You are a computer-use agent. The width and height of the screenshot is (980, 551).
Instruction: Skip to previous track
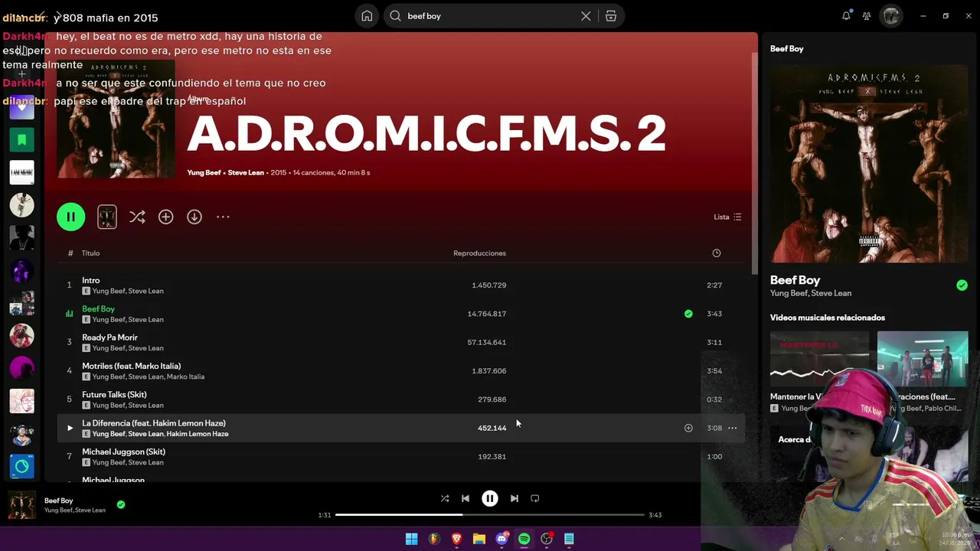click(x=465, y=498)
